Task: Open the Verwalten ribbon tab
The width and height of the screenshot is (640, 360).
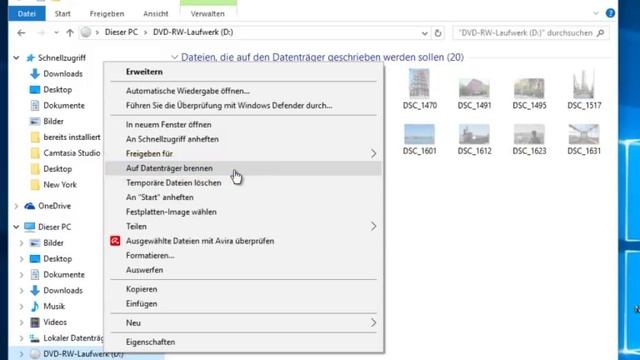Action: [x=208, y=13]
